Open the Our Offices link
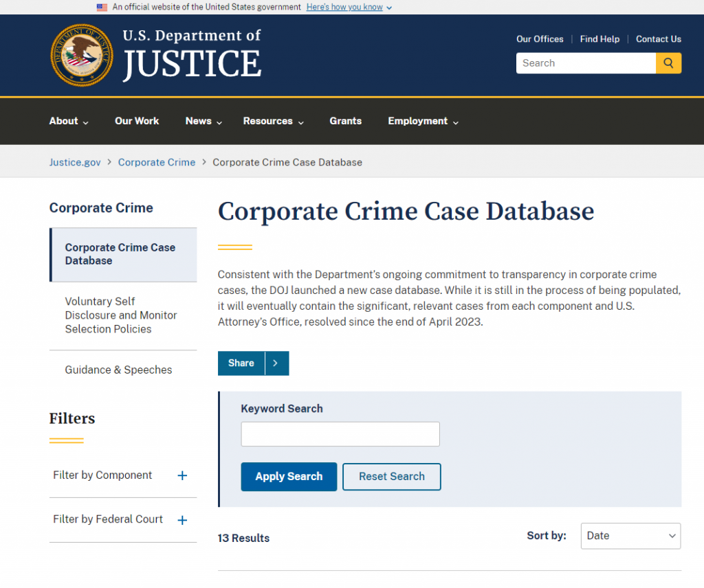The image size is (704, 588). [540, 39]
